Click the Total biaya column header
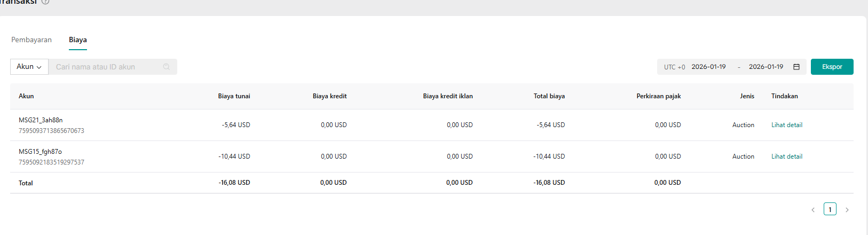This screenshot has height=235, width=868. [x=549, y=96]
